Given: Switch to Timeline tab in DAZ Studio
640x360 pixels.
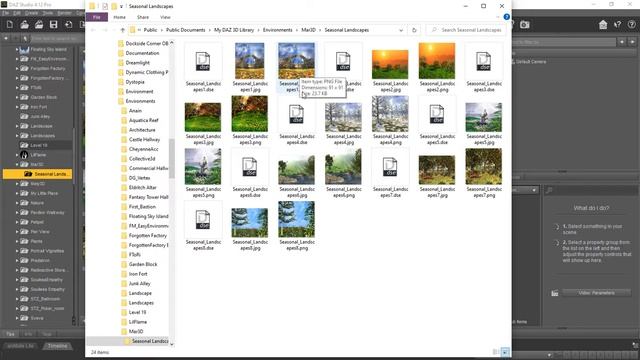Looking at the screenshot, I should click(x=58, y=346).
